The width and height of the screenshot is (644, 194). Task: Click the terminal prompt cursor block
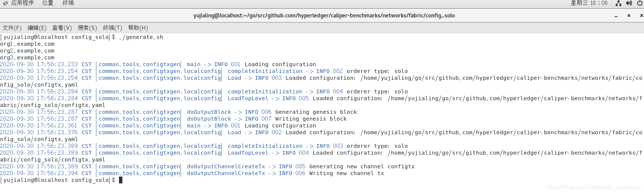click(x=121, y=180)
